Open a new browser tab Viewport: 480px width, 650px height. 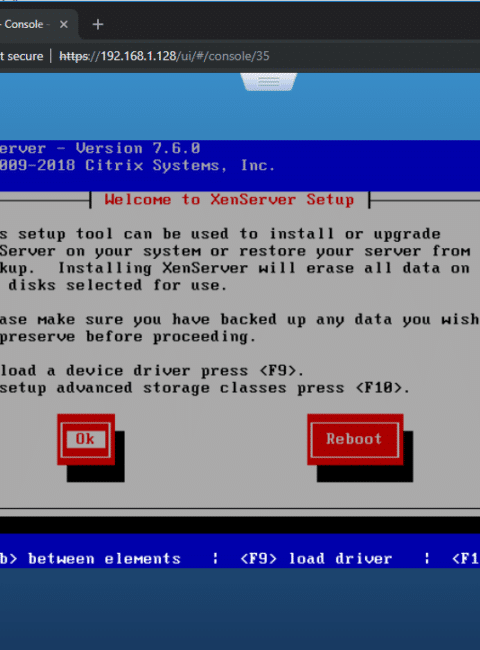pos(98,24)
